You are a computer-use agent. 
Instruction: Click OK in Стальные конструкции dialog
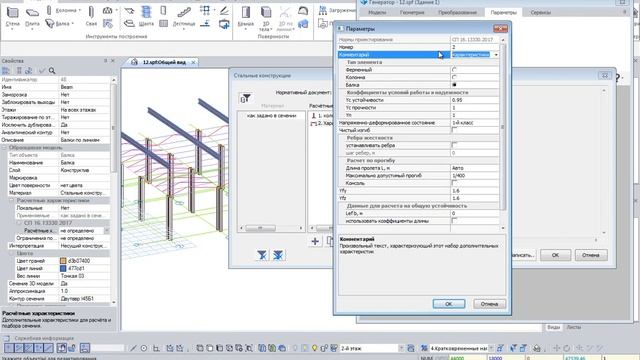(x=555, y=255)
